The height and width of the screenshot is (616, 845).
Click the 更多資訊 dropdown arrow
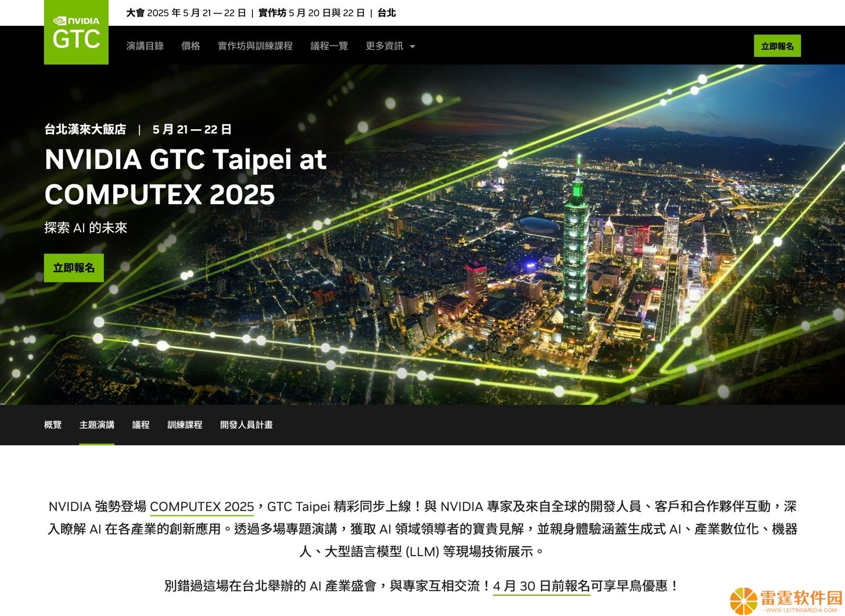coord(412,46)
